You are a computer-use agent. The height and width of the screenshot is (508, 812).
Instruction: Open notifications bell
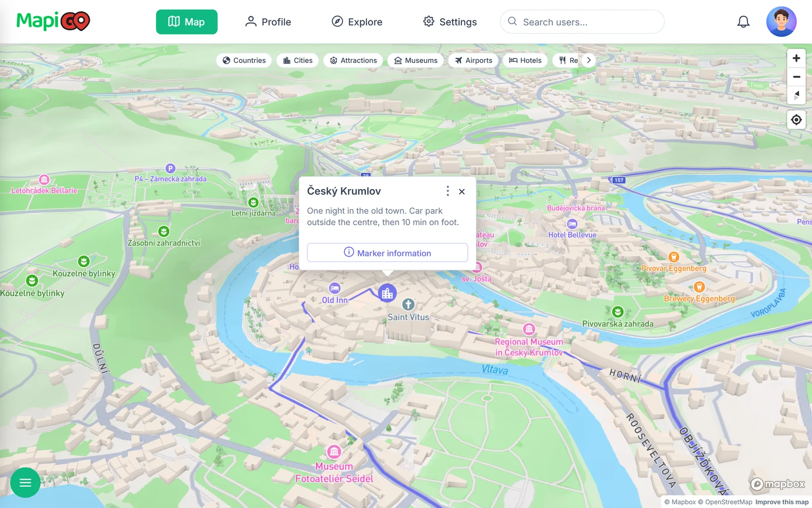[743, 22]
